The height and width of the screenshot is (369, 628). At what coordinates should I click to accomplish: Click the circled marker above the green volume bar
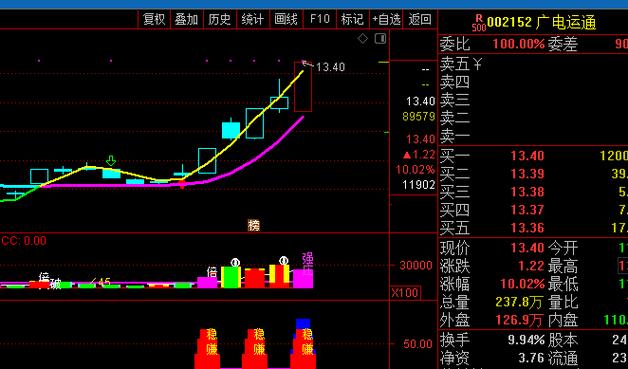click(236, 262)
